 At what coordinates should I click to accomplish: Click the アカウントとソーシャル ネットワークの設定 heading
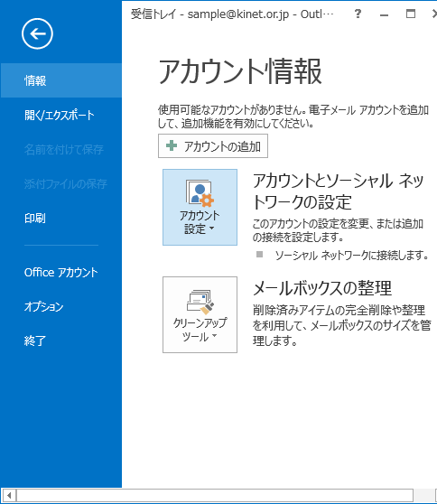tap(339, 191)
